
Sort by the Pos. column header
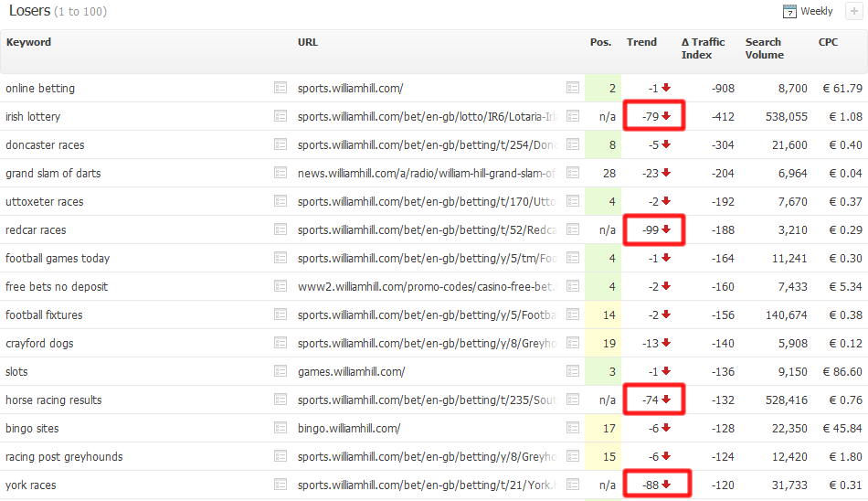click(600, 42)
